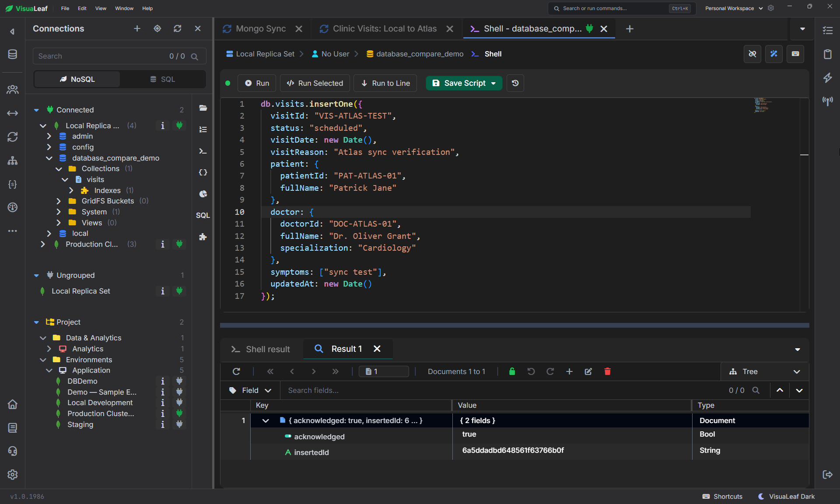Click the refresh connections icon
This screenshot has width=840, height=504.
(x=177, y=28)
